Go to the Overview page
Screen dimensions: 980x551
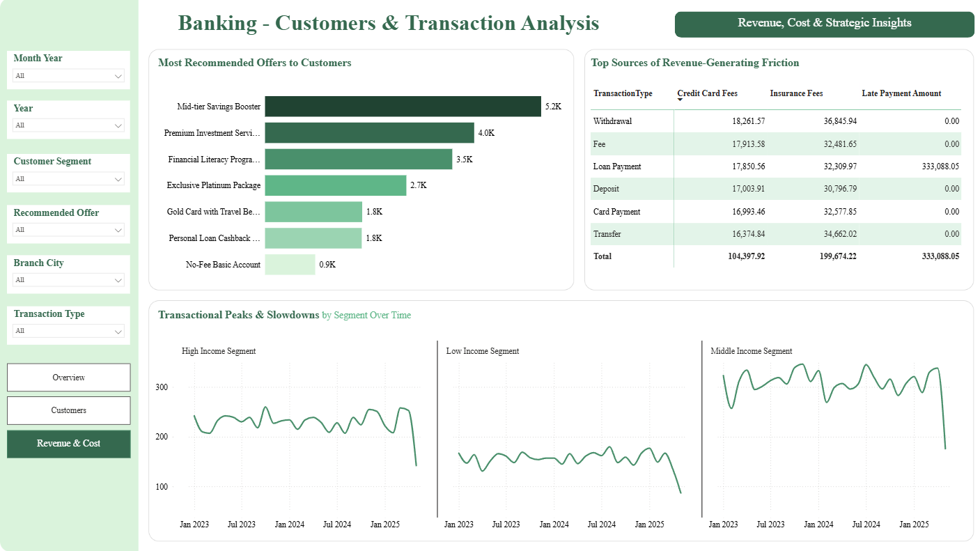[x=69, y=378]
